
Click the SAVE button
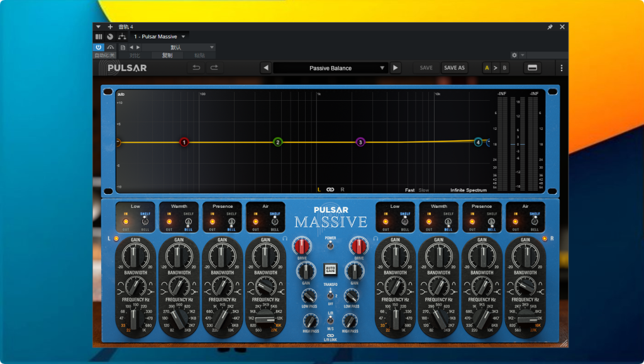(426, 68)
